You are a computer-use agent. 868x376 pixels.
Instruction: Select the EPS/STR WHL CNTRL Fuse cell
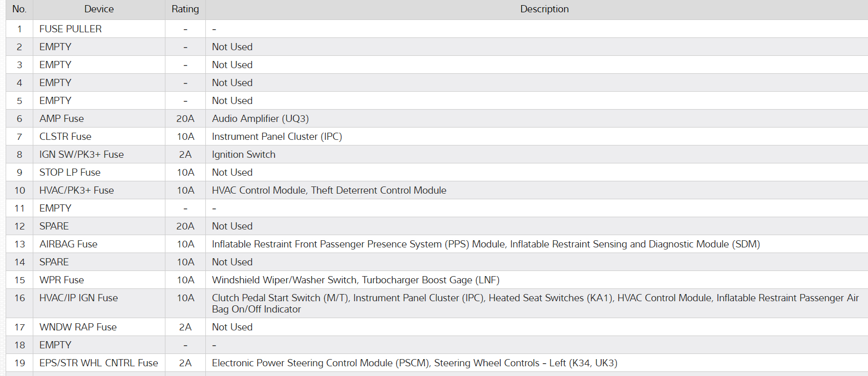[98, 363]
